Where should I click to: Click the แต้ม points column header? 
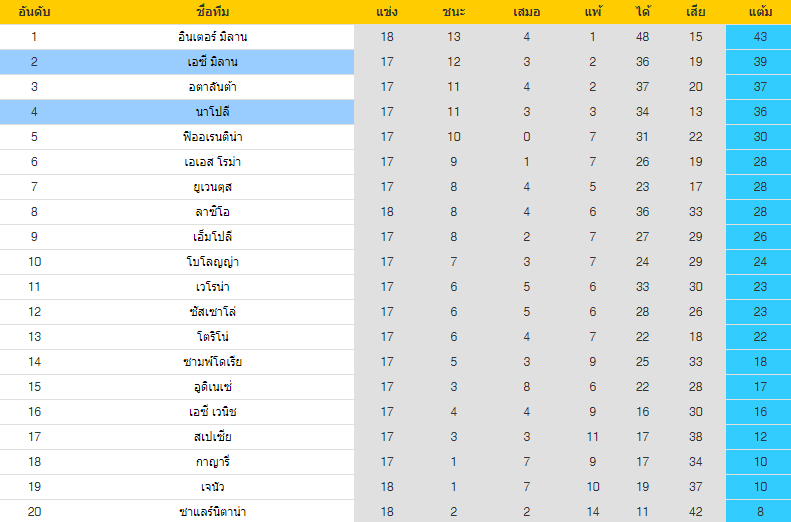click(x=758, y=12)
